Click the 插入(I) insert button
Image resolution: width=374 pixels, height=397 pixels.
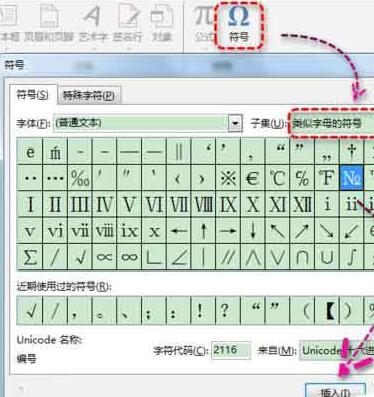335,391
